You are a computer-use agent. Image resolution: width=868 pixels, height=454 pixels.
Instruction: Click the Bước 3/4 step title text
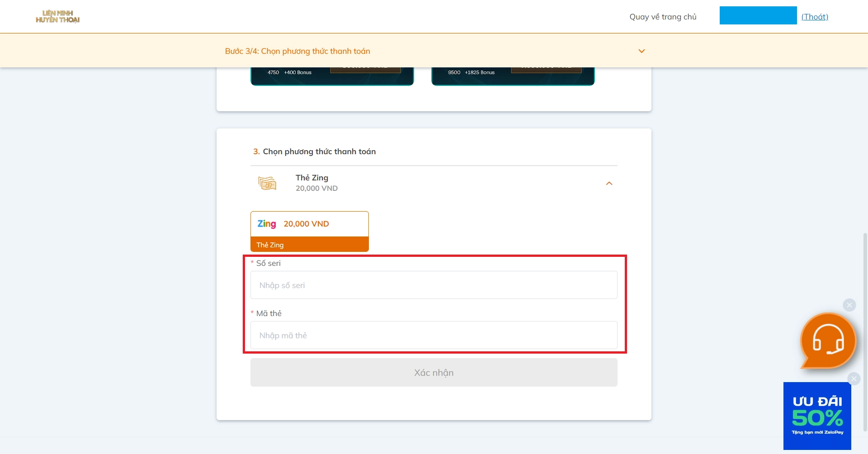tap(297, 51)
